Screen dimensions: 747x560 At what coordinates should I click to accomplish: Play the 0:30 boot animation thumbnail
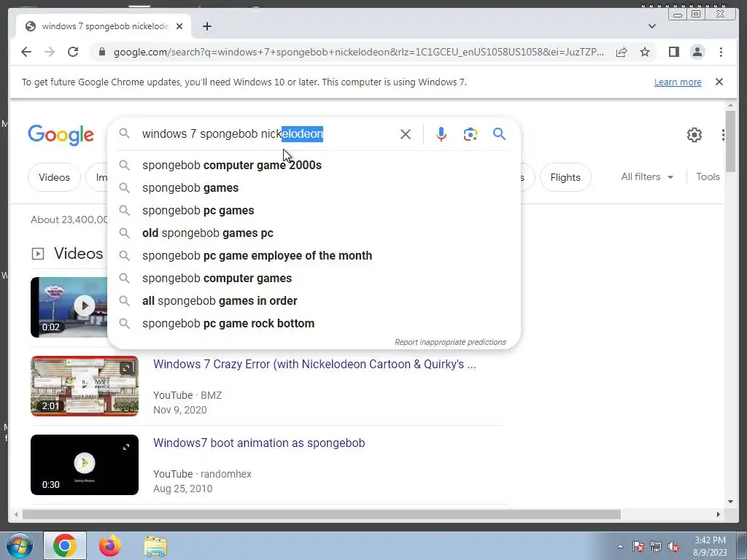(85, 464)
